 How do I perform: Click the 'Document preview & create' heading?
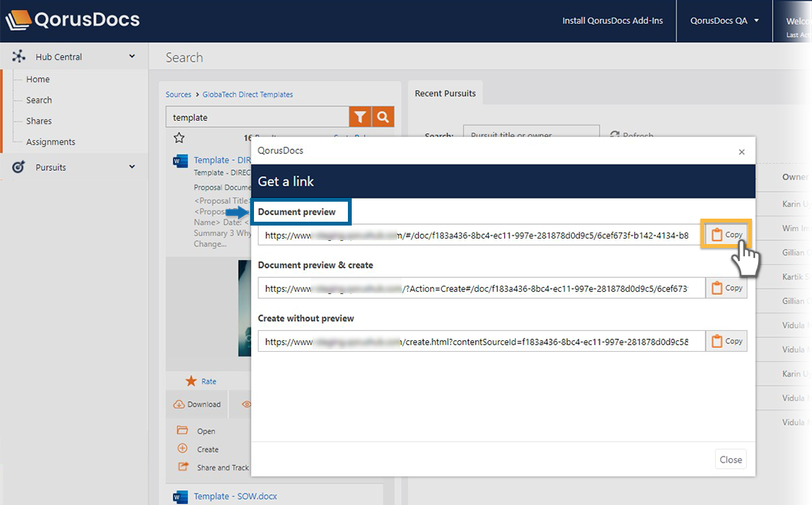[316, 265]
